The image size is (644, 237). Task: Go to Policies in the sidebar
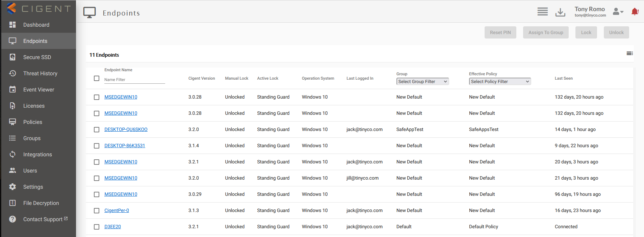pyautogui.click(x=33, y=122)
